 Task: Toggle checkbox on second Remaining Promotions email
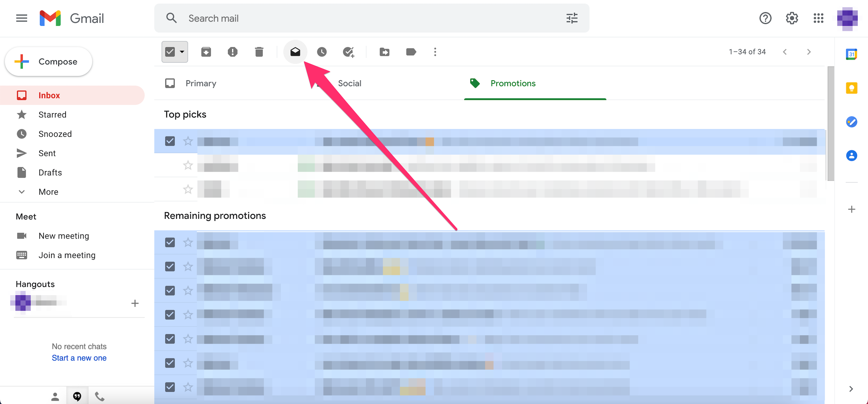pyautogui.click(x=170, y=266)
